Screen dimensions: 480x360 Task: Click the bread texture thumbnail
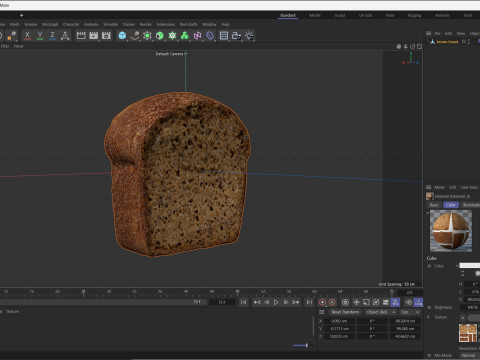pos(468,333)
